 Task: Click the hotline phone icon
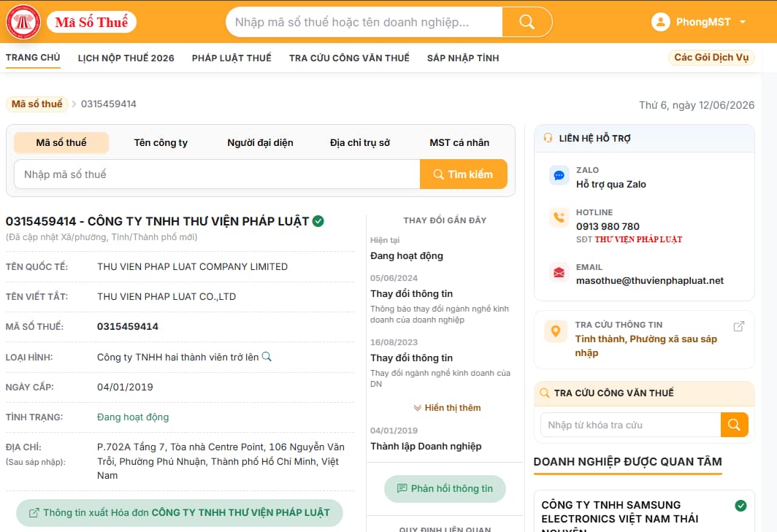tap(559, 217)
